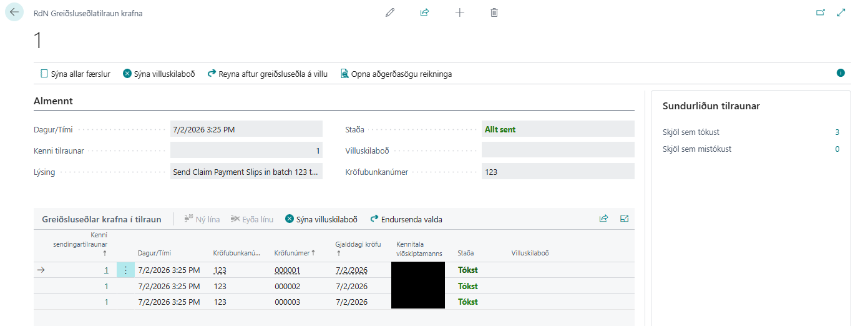The height and width of the screenshot is (326, 868).
Task: Sort by Kröfunúmer column header
Action: coord(292,253)
